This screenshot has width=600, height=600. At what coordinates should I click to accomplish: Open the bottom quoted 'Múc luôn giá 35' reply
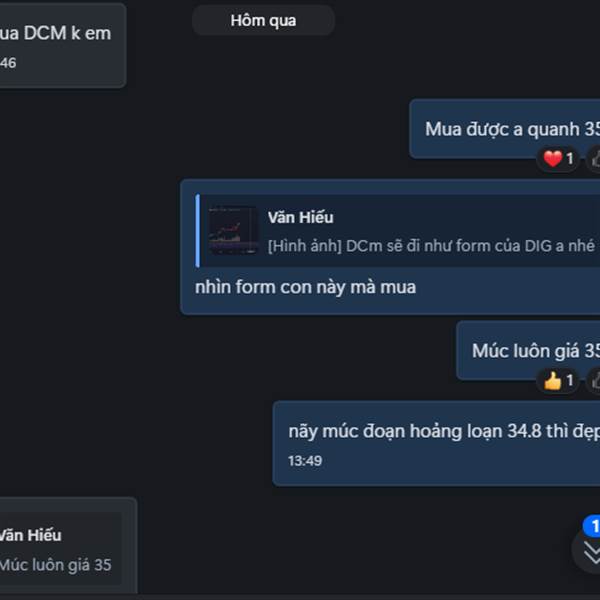pyautogui.click(x=60, y=549)
